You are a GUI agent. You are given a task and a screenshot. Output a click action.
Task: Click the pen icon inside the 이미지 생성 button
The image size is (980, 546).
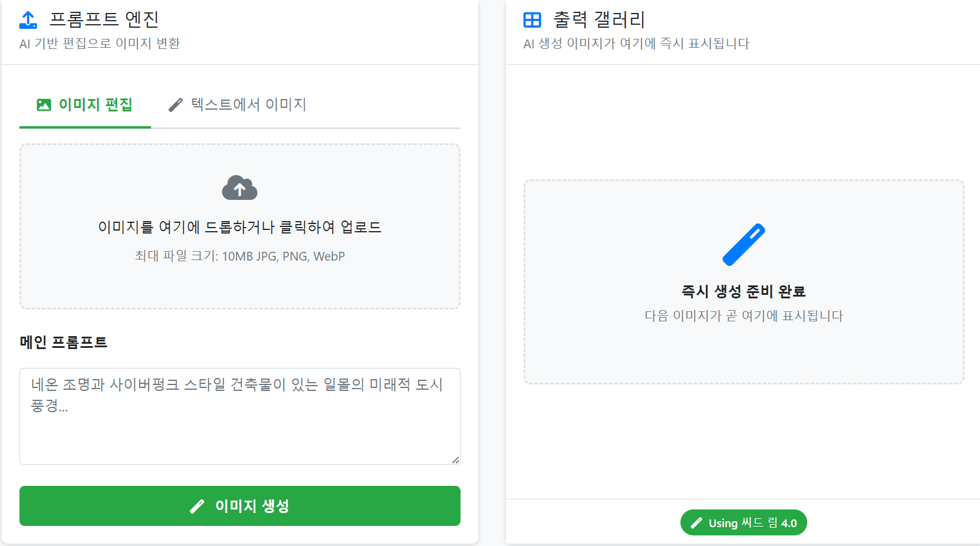coord(196,505)
